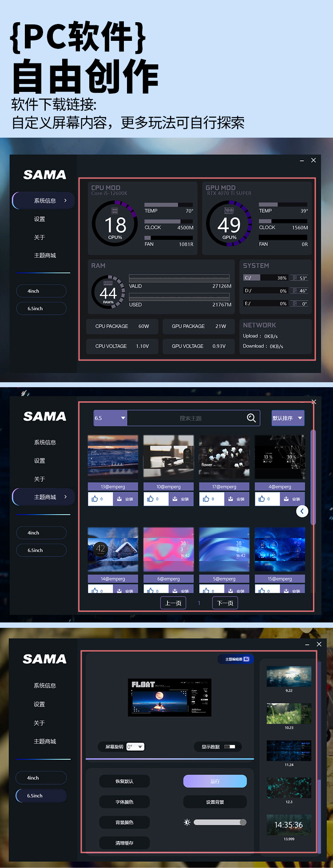This screenshot has height=868, width=333.
Task: Click the FLOAT theme preview image
Action: coord(170,698)
